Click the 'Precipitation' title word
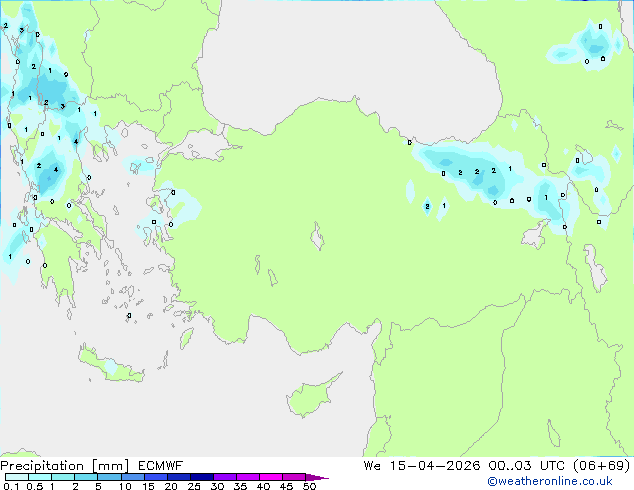 pyautogui.click(x=42, y=466)
